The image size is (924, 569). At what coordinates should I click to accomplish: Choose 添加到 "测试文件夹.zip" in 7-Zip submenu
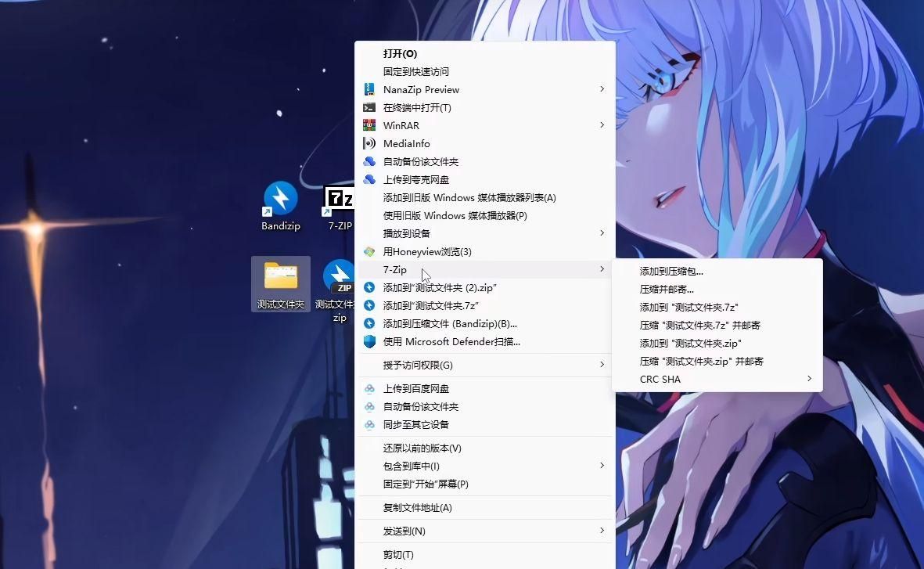pos(717,343)
